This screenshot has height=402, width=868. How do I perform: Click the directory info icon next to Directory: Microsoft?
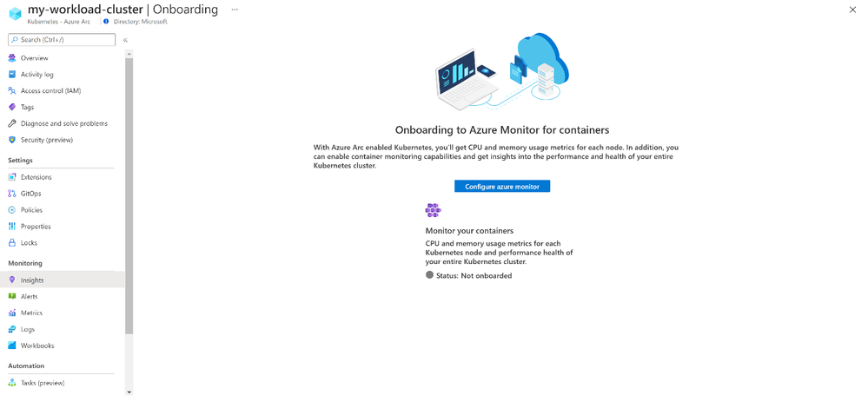[x=106, y=22]
